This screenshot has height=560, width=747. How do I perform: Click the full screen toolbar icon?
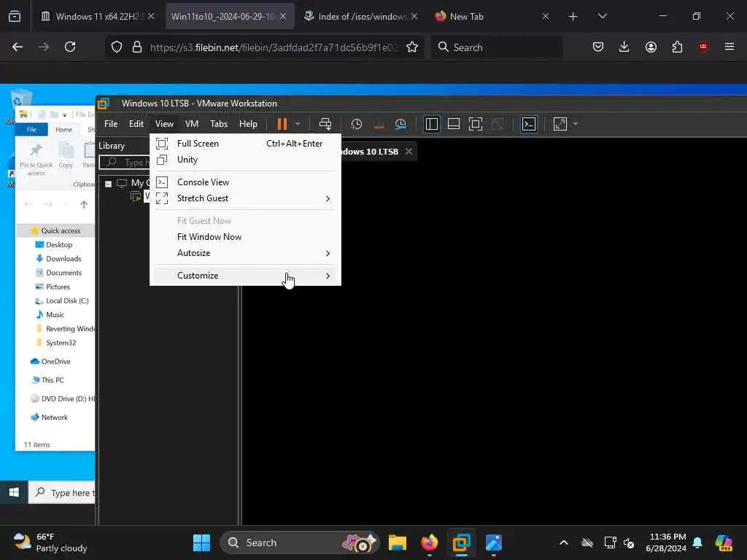[x=476, y=124]
